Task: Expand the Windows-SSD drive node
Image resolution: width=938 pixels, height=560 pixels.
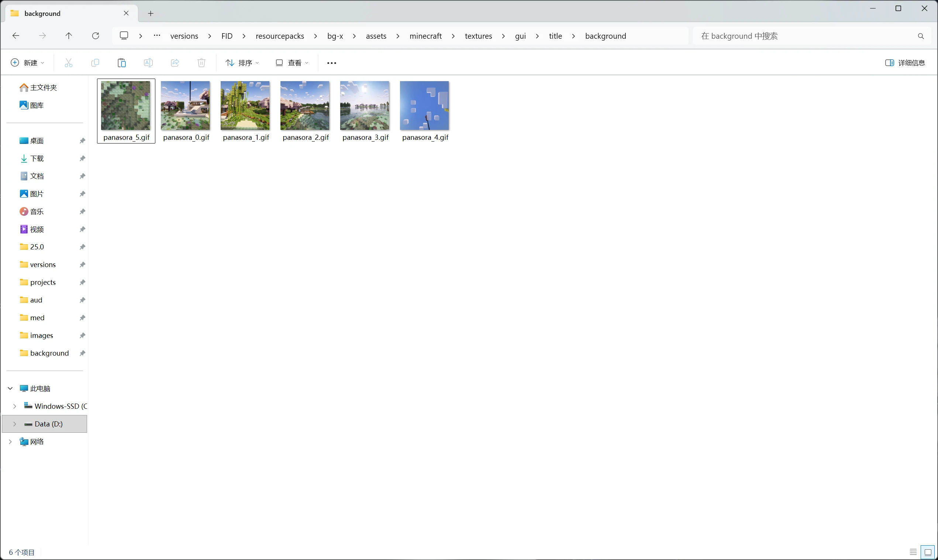Action: coord(15,406)
